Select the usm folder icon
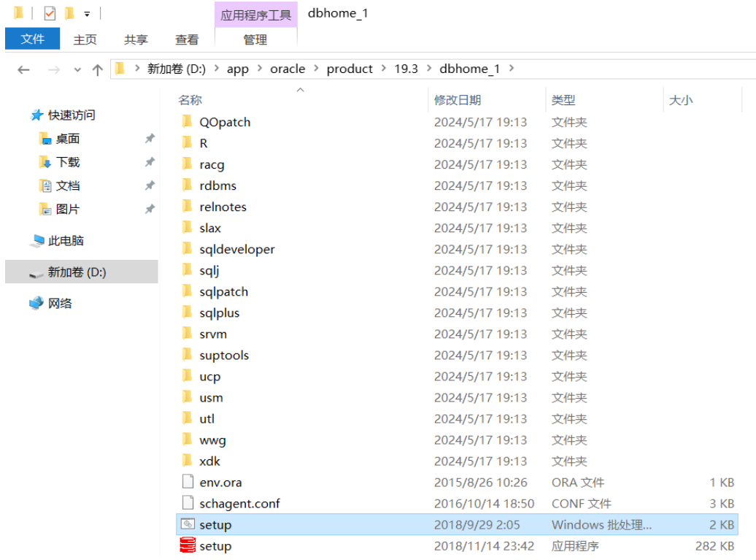756x560 pixels. click(x=188, y=397)
